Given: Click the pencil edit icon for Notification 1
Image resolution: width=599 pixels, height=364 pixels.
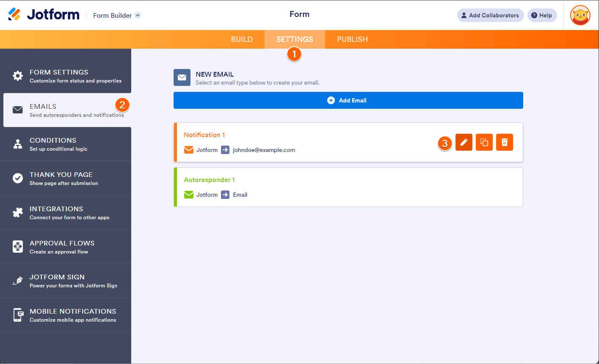Looking at the screenshot, I should pos(464,142).
